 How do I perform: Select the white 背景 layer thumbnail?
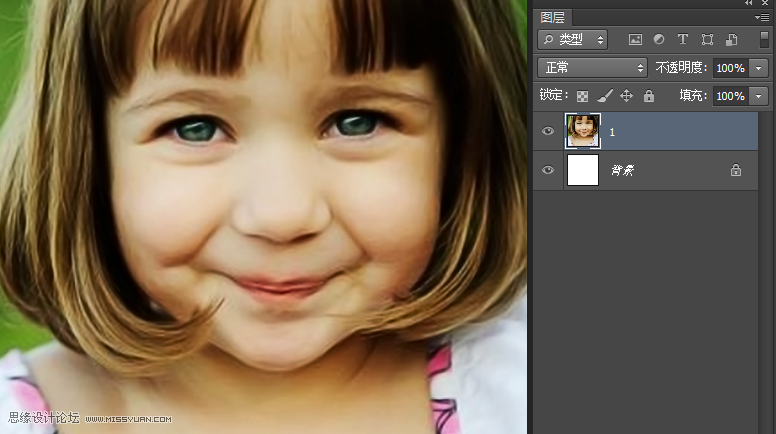point(583,170)
